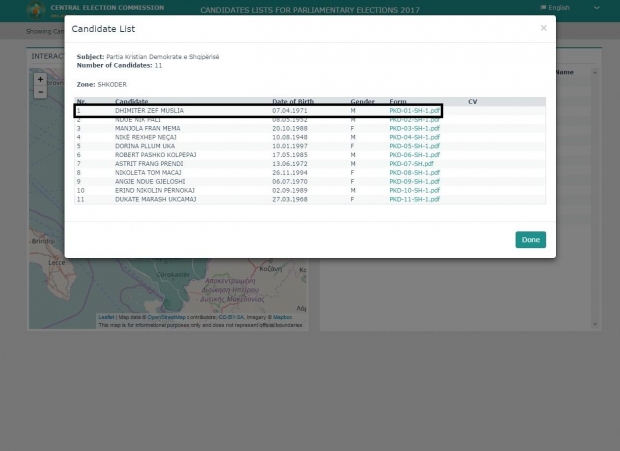
Task: Click the Central Election Commission logo
Action: (36, 9)
